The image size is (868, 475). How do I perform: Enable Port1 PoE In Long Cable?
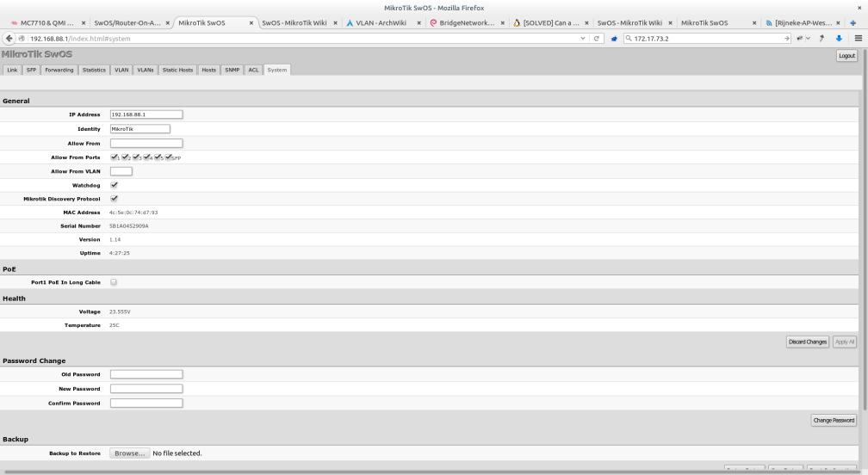click(x=114, y=282)
